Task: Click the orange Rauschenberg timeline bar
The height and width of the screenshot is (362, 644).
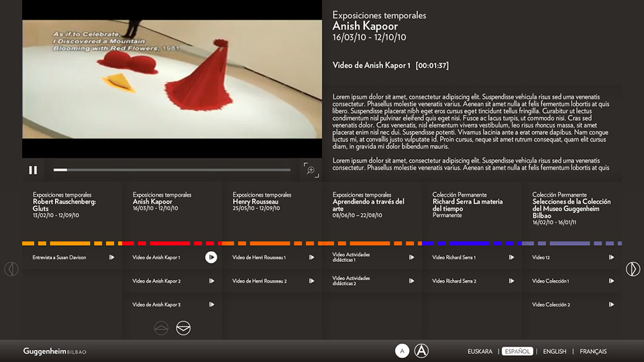Action: point(72,244)
